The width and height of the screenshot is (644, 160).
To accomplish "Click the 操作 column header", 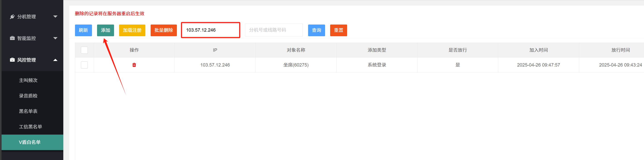I will click(x=134, y=50).
